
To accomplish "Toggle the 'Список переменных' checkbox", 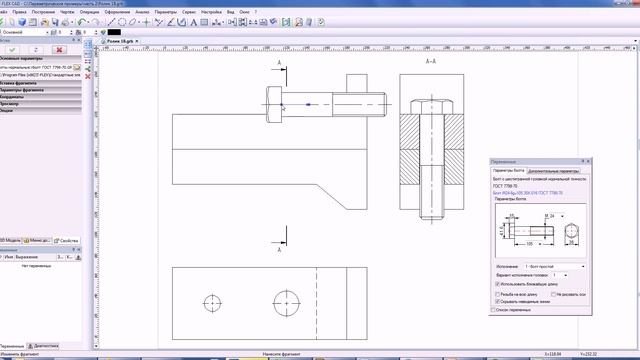I will pos(493,310).
